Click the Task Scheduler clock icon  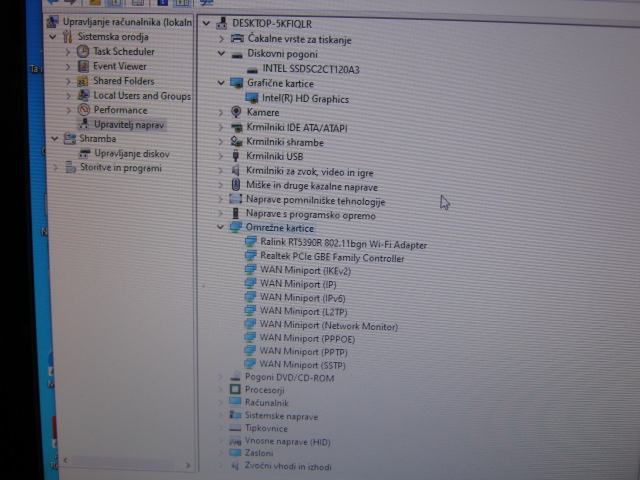coord(83,51)
